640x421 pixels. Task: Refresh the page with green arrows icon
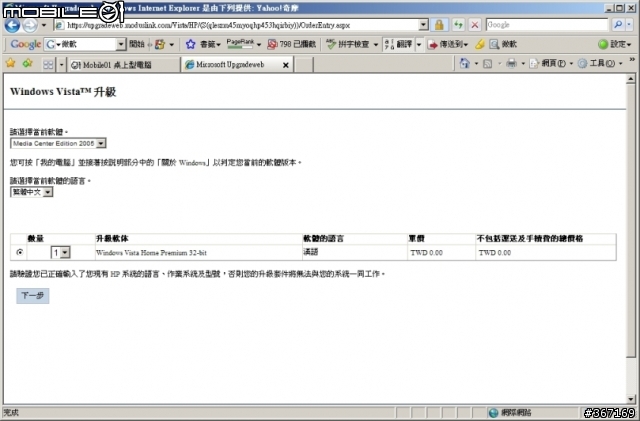pos(458,25)
